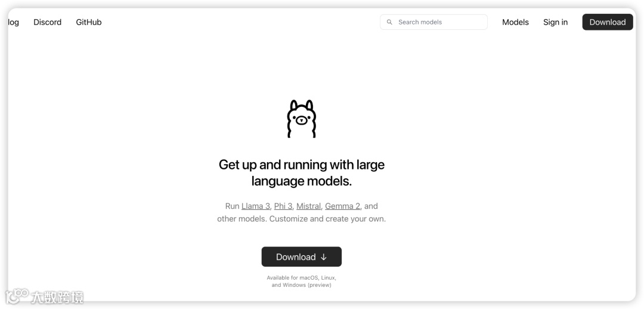Screen dimensions: 644x309
Task: Click the top-right Download button
Action: pyautogui.click(x=608, y=22)
